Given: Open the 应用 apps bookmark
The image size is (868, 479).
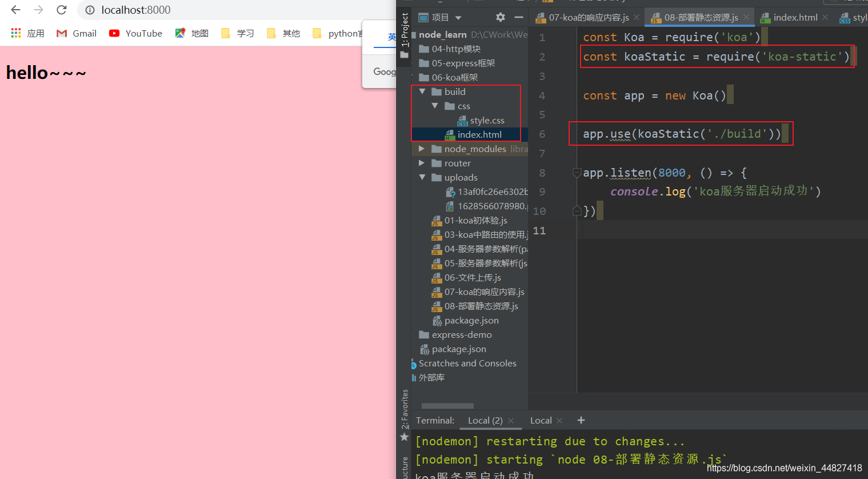Looking at the screenshot, I should 27,33.
